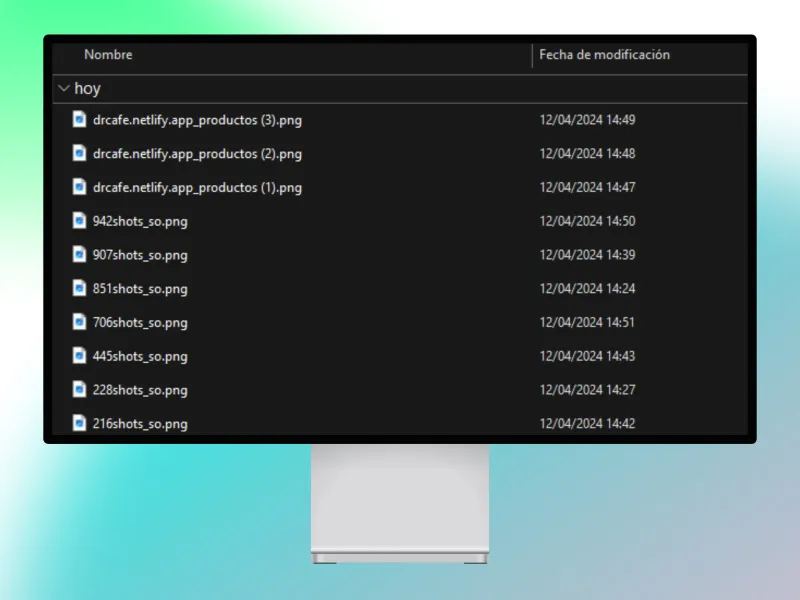The height and width of the screenshot is (600, 800).
Task: Click the column divider between Nombre and Fecha
Action: (532, 55)
